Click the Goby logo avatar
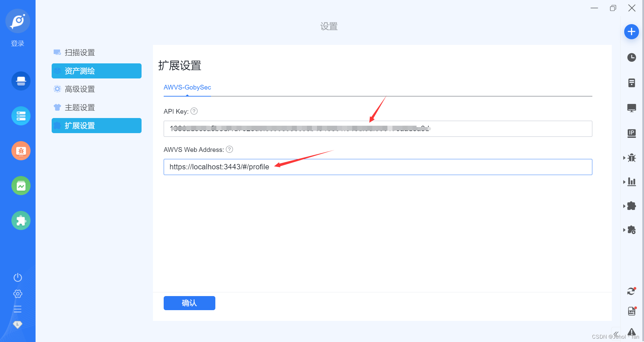 (18, 21)
